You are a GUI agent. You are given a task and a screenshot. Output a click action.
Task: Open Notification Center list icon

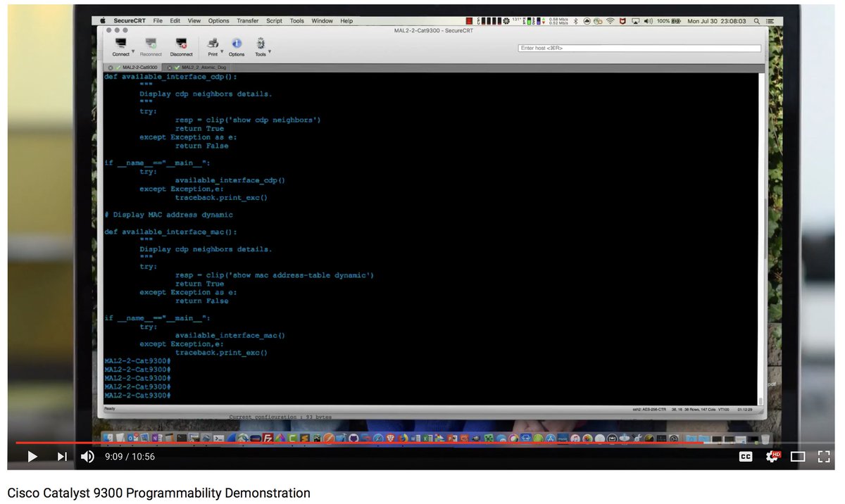(770, 21)
